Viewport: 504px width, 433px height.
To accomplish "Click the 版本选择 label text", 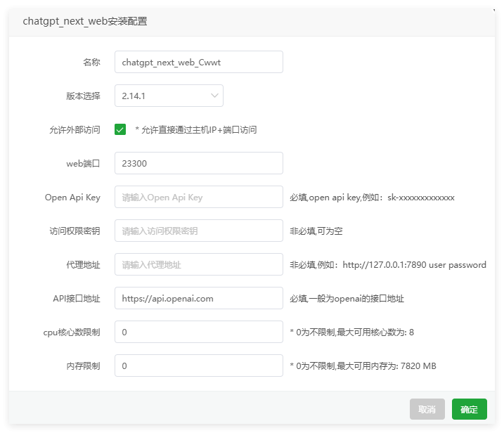I will pos(83,96).
